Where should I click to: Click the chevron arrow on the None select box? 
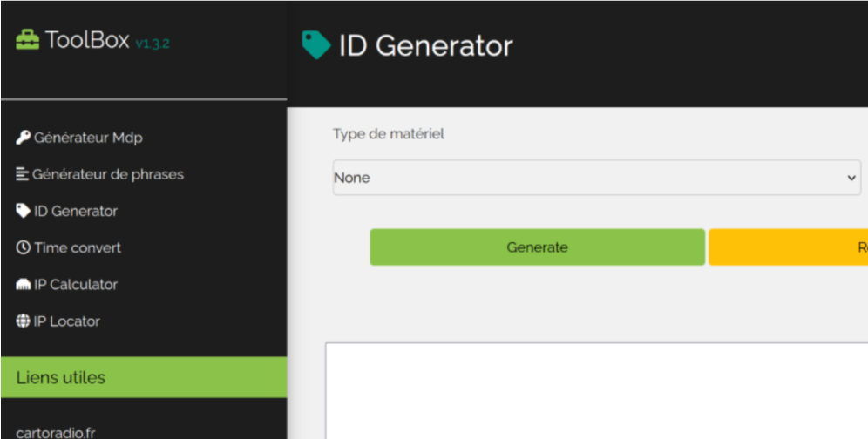(x=851, y=178)
